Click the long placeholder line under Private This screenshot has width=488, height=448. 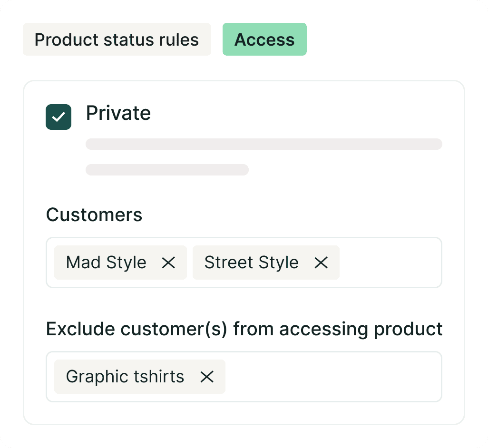pos(264,144)
